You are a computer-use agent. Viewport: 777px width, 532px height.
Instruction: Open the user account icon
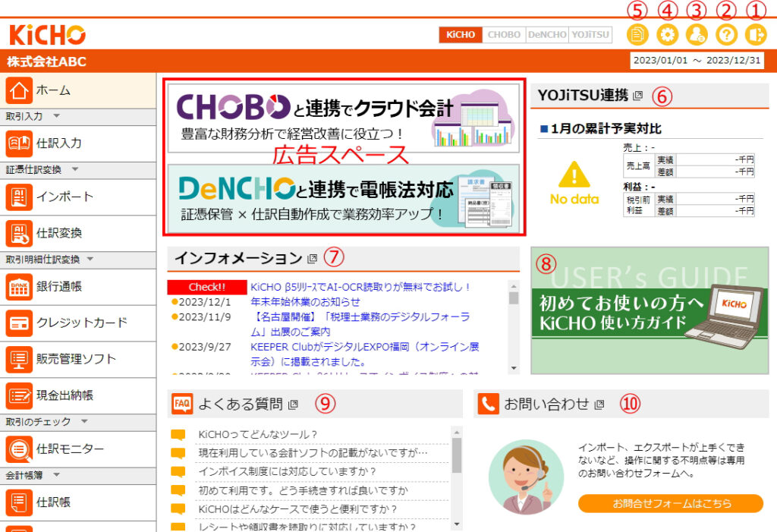click(697, 35)
